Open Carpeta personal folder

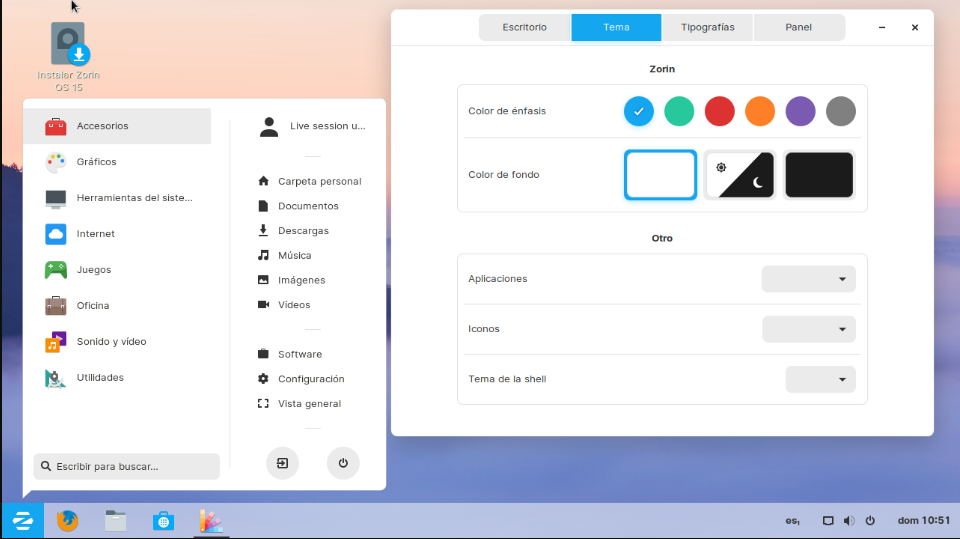[310, 181]
